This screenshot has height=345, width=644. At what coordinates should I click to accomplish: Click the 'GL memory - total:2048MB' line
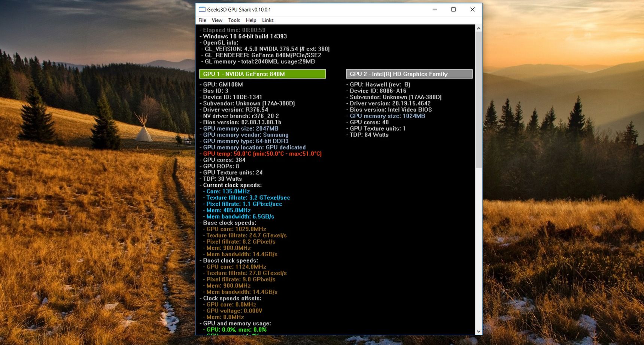tap(258, 61)
